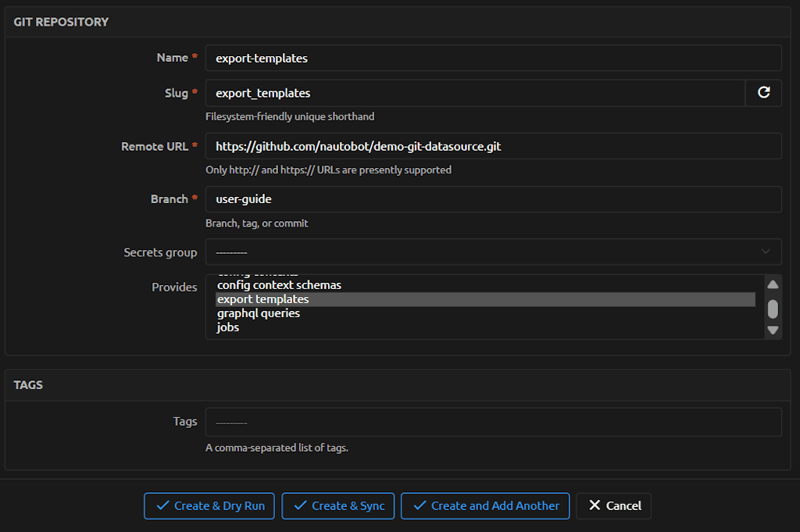Click Create and Add Another button

pyautogui.click(x=485, y=505)
